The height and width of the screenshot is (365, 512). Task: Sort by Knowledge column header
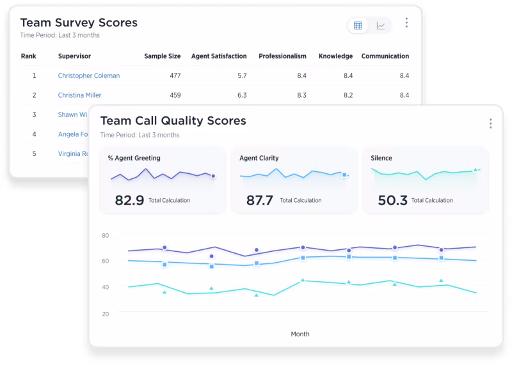[x=335, y=56]
